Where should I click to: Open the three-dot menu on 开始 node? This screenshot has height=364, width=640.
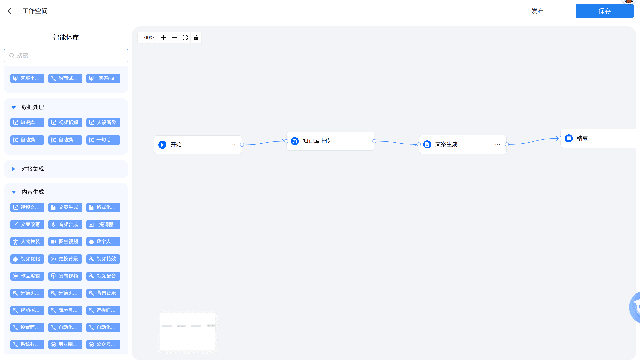point(233,145)
